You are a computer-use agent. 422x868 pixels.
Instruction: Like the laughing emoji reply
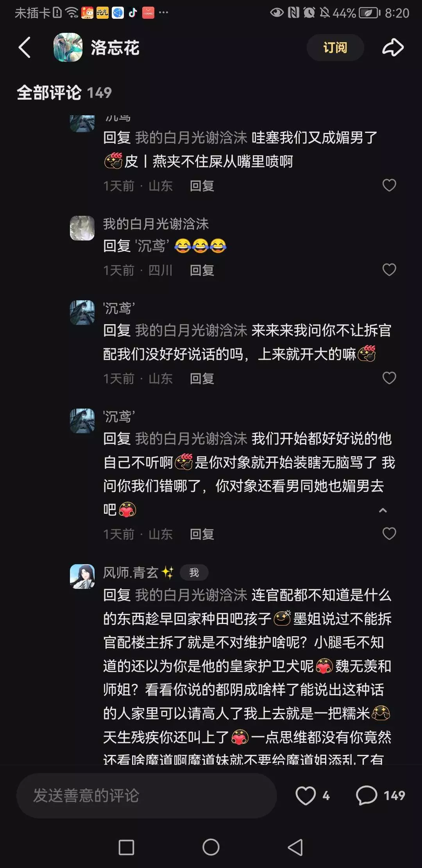pyautogui.click(x=389, y=270)
